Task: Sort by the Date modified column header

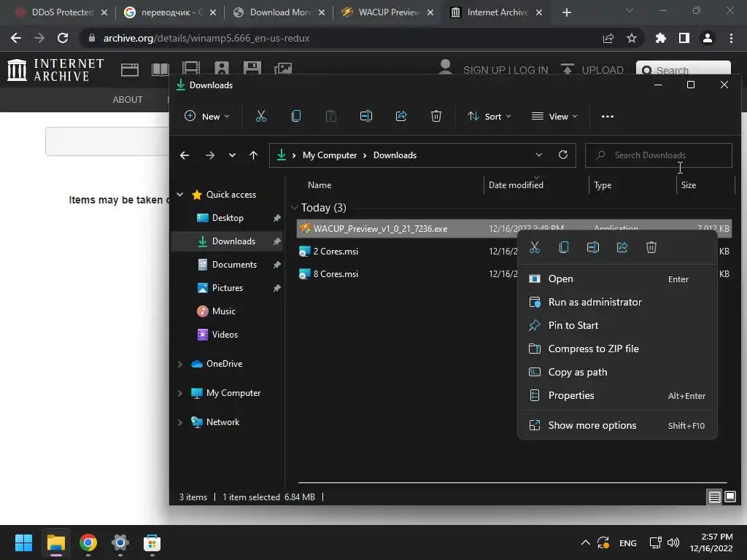Action: coord(516,185)
